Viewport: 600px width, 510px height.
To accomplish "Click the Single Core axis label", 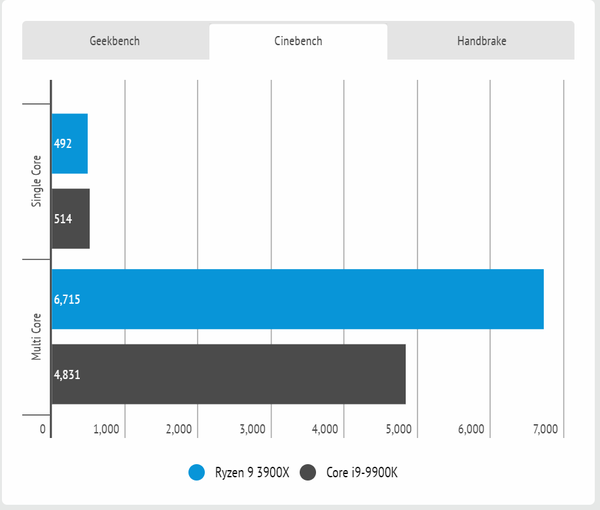I will click(36, 181).
